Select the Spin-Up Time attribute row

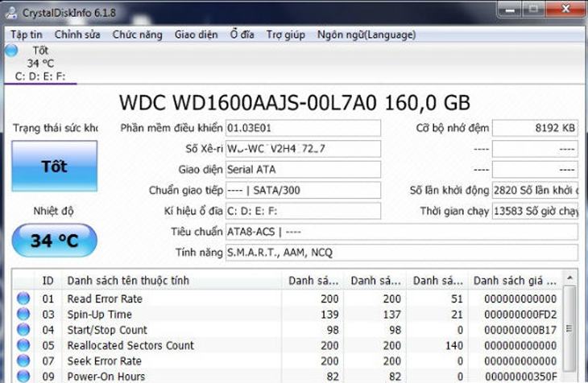[288, 315]
